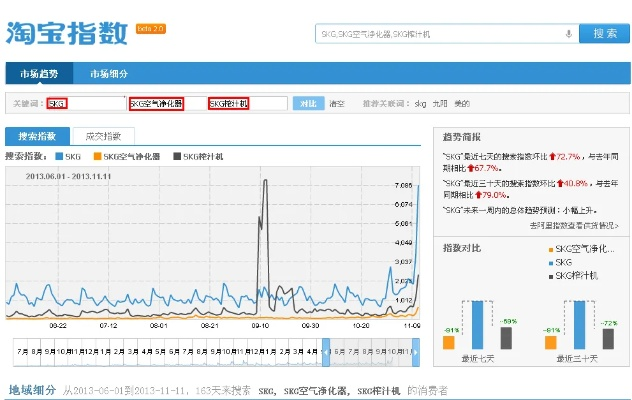Click the Taobao Index logo
This screenshot has width=632, height=400.
[x=66, y=33]
